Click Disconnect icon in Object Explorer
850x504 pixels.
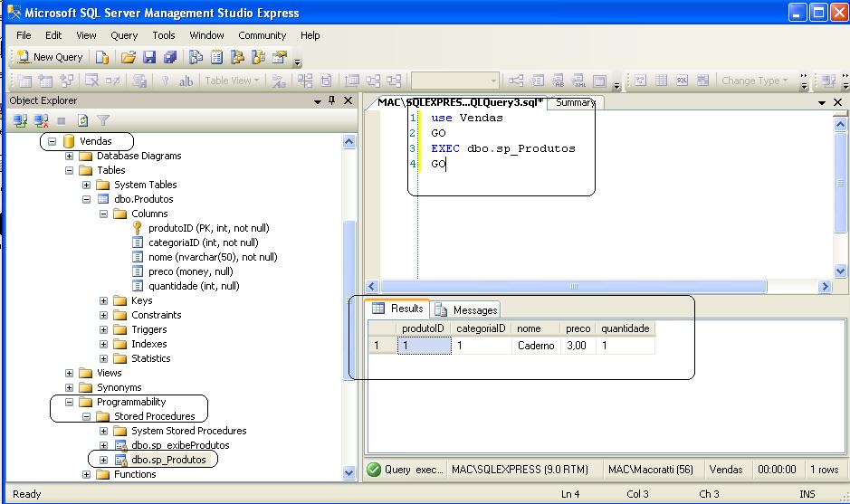click(x=42, y=120)
